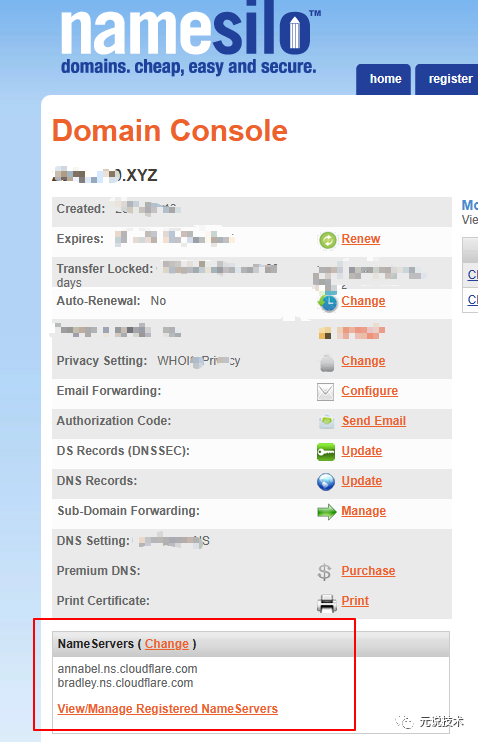Click the Transfer Locked label

click(105, 269)
